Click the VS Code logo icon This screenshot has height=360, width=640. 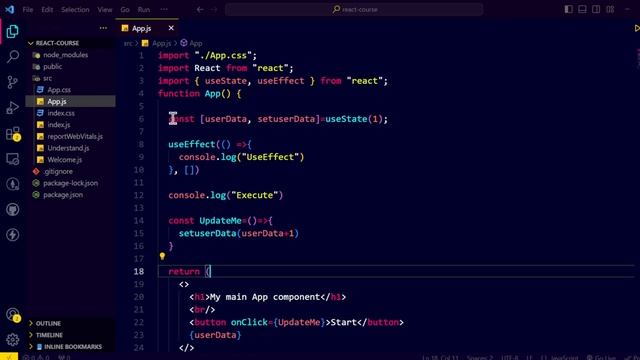(x=9, y=9)
